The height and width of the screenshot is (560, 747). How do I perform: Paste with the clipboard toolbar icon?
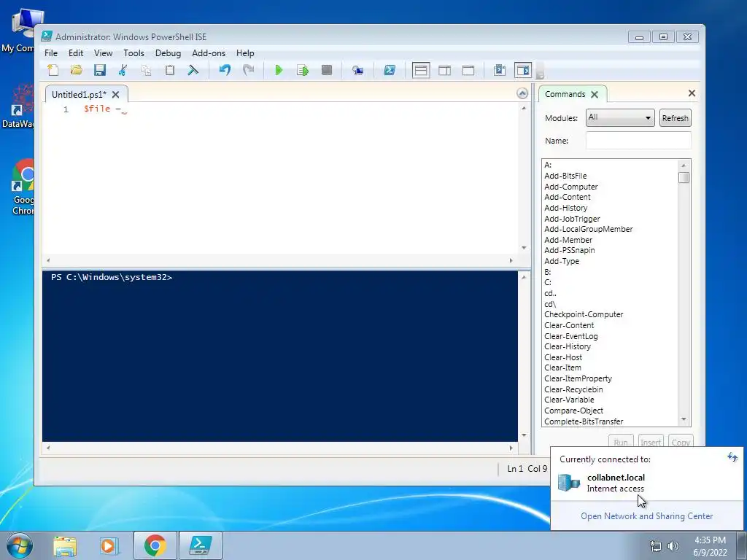tap(169, 71)
